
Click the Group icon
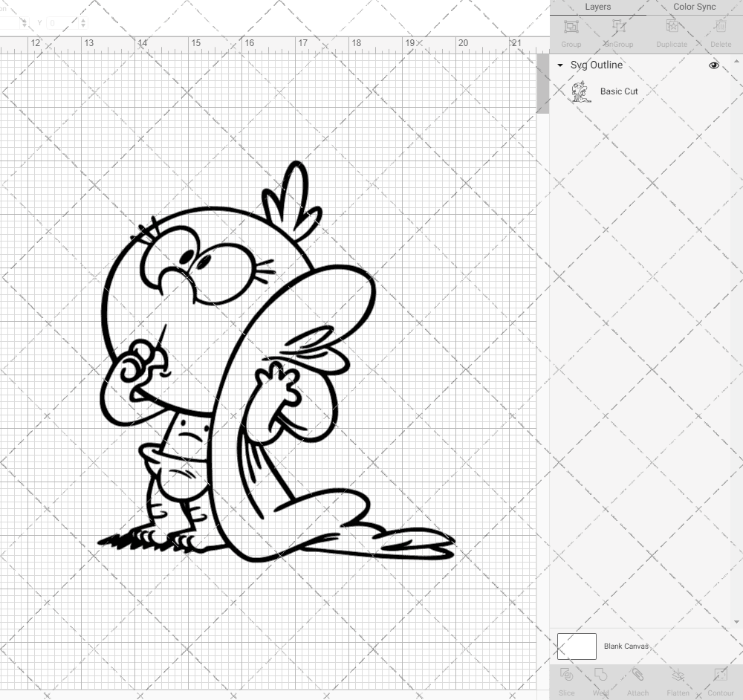point(571,33)
